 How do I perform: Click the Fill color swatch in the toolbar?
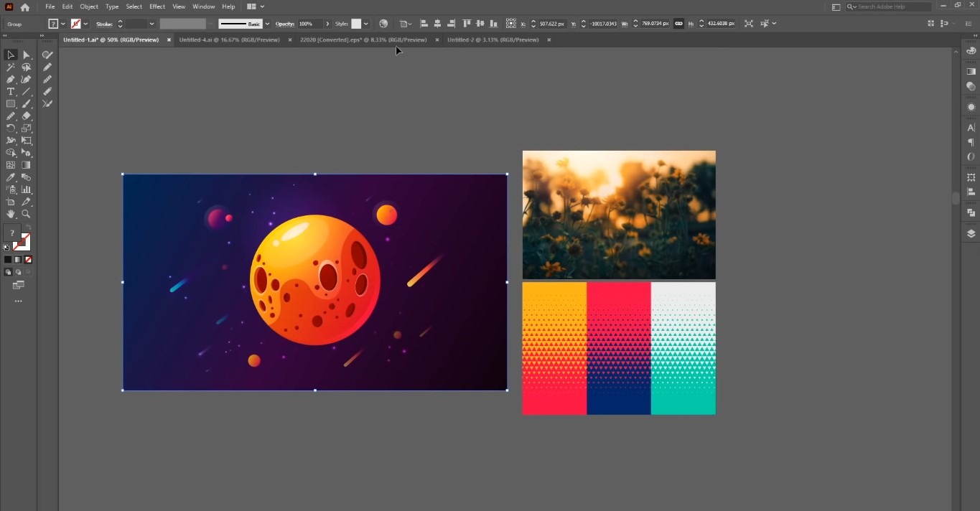click(12, 233)
